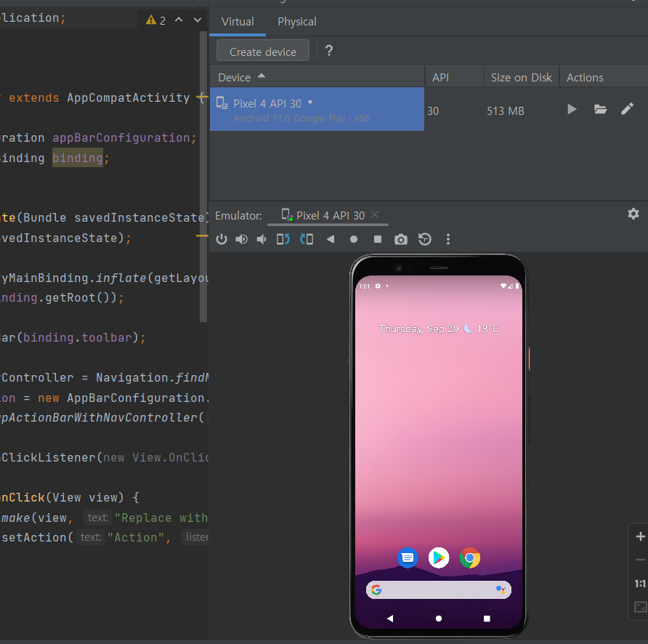Open emulator extended controls three dots

pyautogui.click(x=448, y=239)
